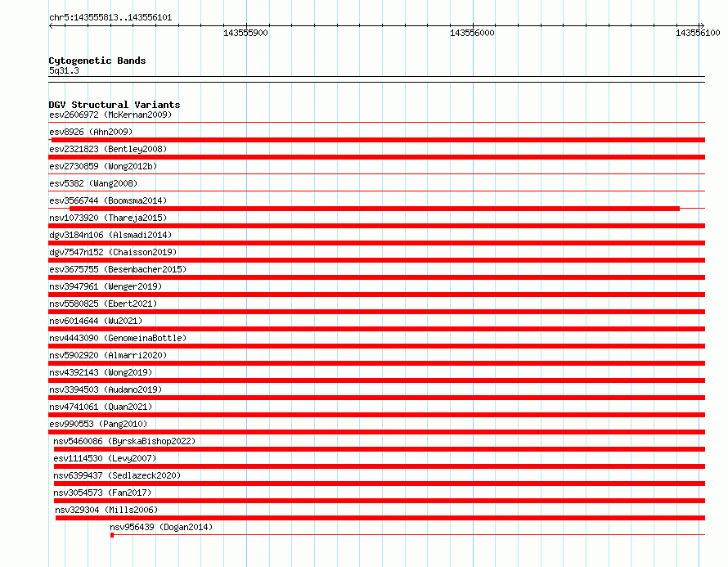Open nsv3394503 (Audano2019) variant
Screen dimensions: 728x567
(x=106, y=389)
